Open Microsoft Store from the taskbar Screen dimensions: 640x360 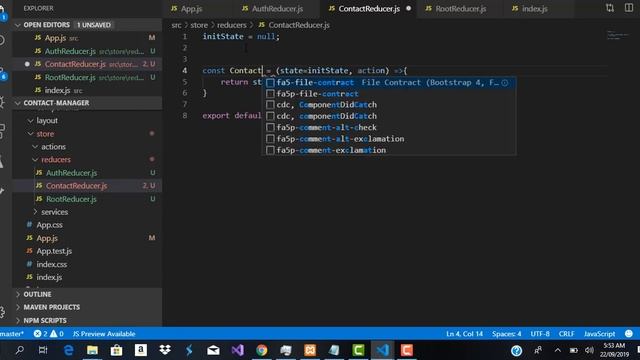[116, 350]
